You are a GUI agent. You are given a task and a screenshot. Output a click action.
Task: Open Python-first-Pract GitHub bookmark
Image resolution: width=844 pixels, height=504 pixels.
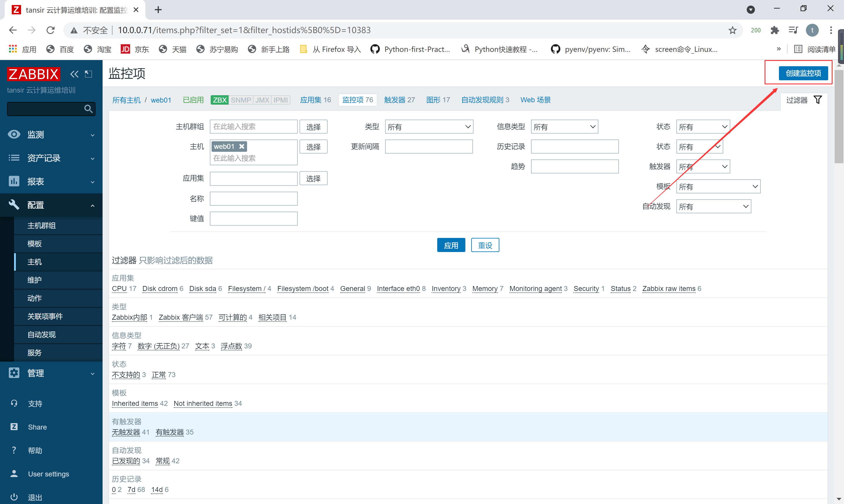[410, 49]
